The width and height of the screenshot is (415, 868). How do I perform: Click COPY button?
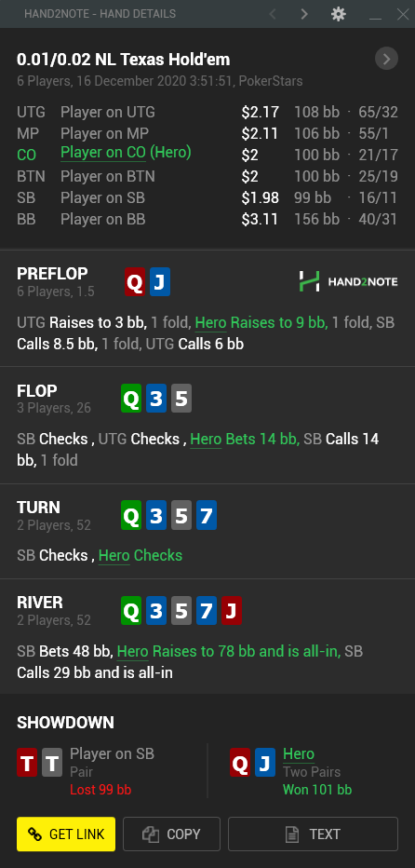[171, 834]
